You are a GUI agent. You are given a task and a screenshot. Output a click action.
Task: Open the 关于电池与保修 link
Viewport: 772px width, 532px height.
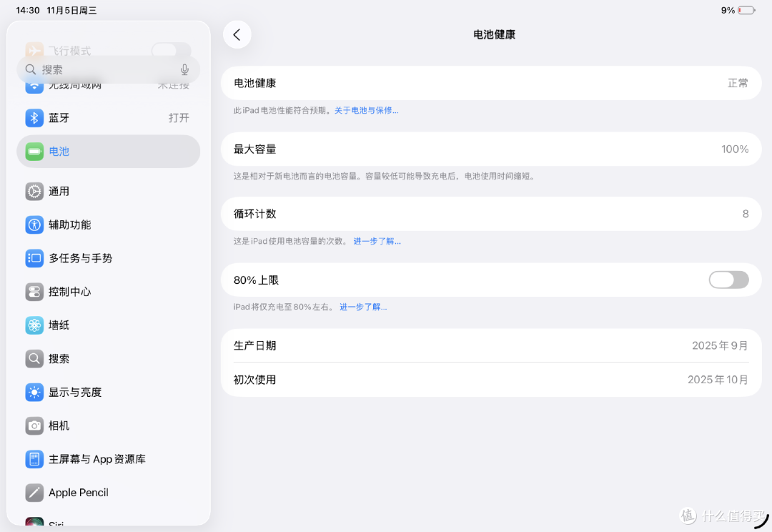pos(366,110)
